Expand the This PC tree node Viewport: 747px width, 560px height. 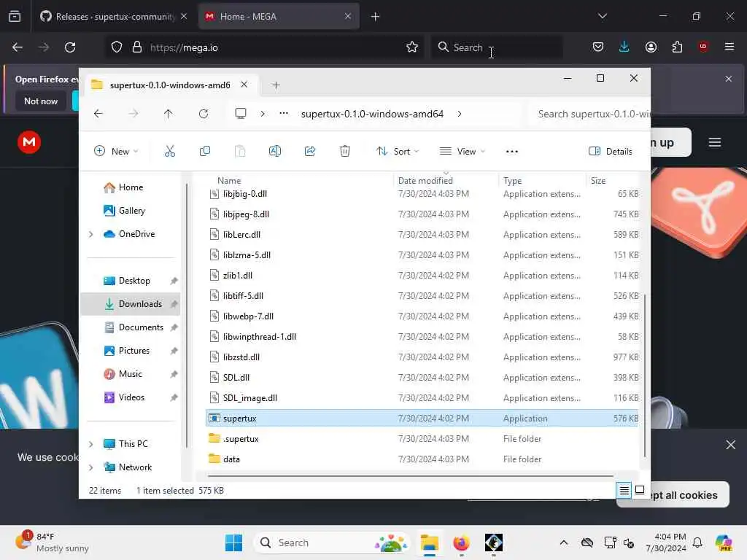tap(91, 444)
